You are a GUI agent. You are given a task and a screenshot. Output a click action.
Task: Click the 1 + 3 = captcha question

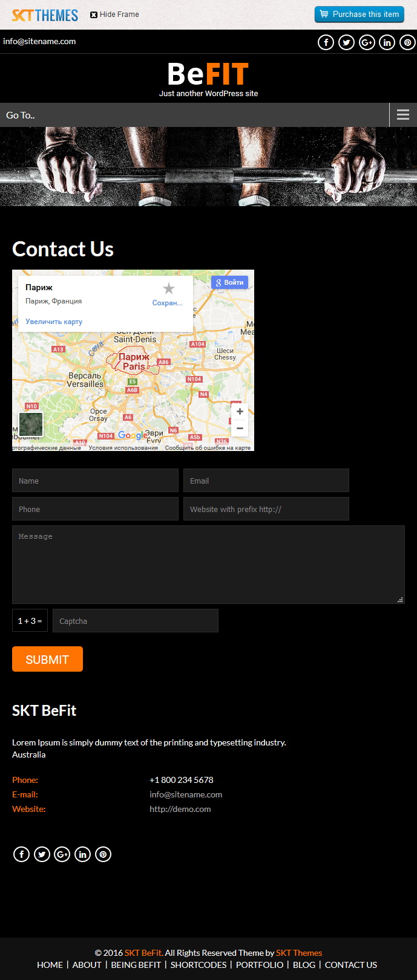click(x=30, y=621)
